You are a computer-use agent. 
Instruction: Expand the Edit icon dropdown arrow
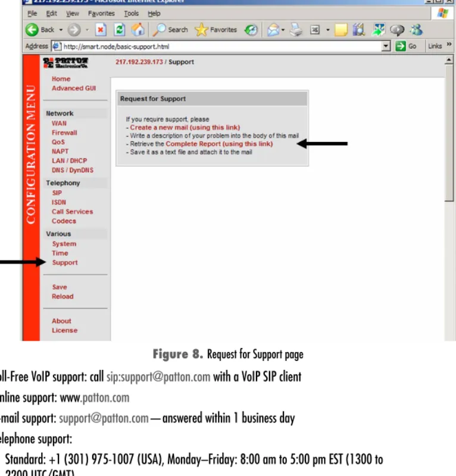327,30
